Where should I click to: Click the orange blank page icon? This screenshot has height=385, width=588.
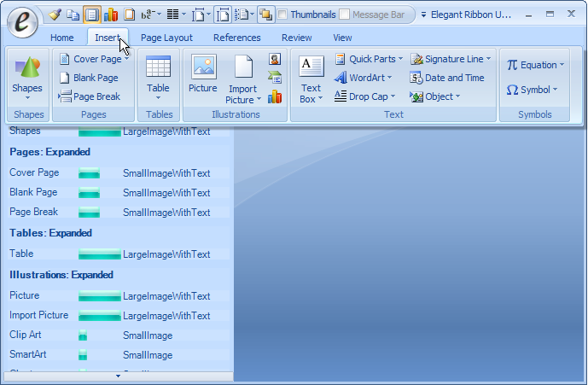click(x=130, y=15)
